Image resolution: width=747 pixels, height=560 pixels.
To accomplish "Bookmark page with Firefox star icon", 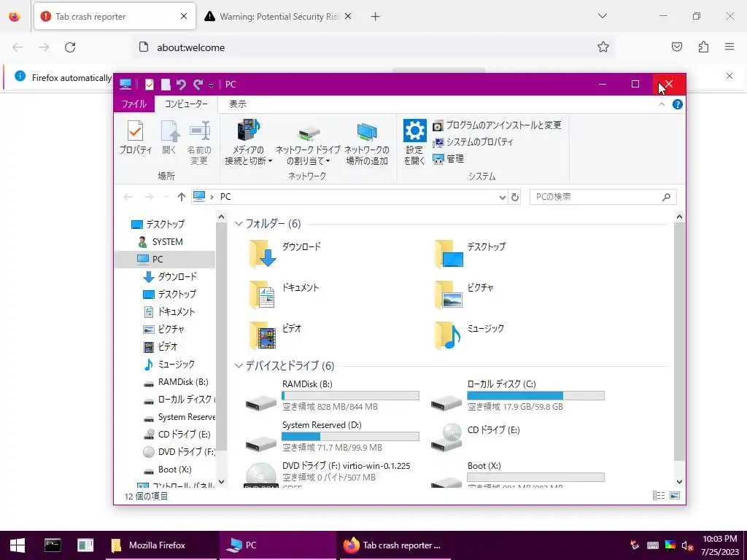I will [x=603, y=47].
